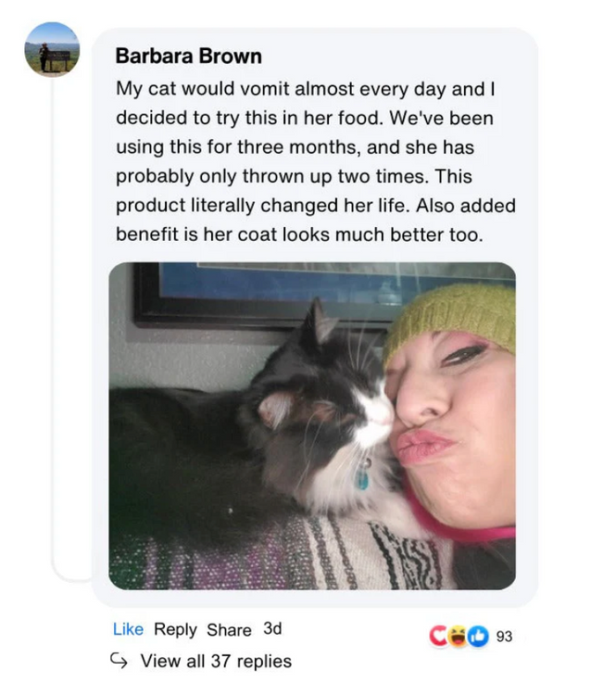
Task: Click the laughing haha reaction emoji
Action: coord(458,637)
